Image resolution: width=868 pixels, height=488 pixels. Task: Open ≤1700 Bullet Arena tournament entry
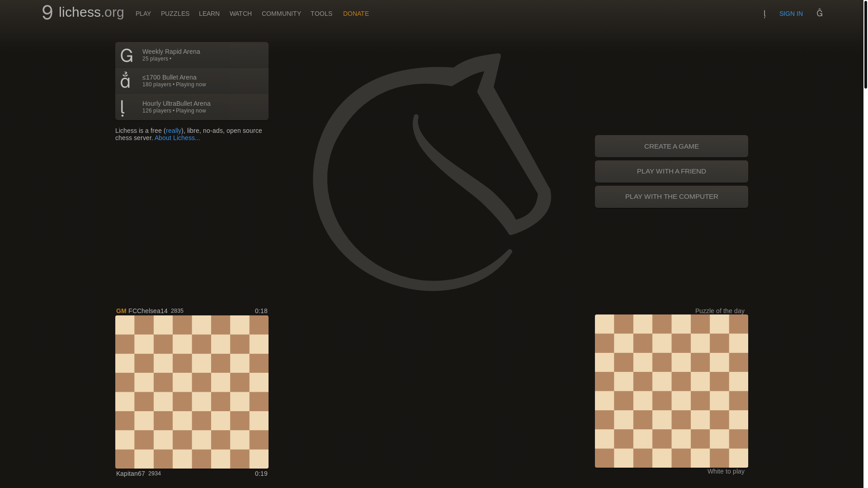click(x=192, y=81)
